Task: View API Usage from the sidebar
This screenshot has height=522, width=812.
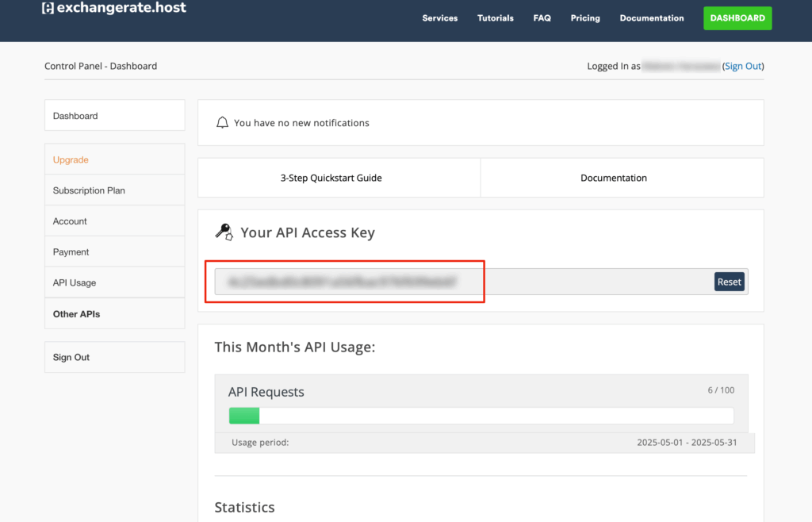Action: point(75,282)
